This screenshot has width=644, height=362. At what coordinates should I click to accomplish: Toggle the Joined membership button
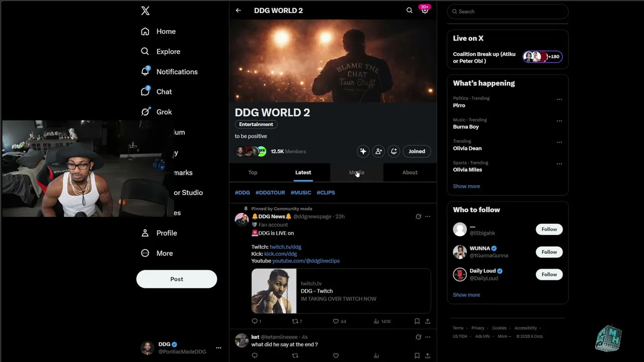pos(417,151)
